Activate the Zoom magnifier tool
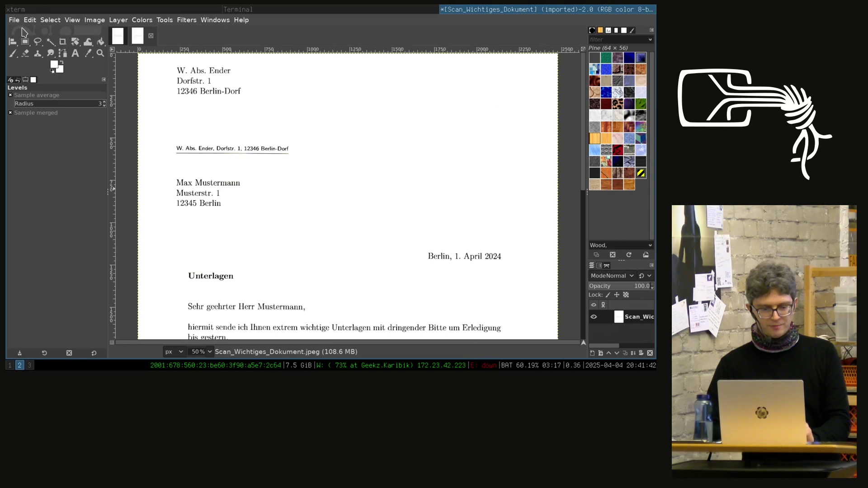This screenshot has height=488, width=868. tap(100, 53)
